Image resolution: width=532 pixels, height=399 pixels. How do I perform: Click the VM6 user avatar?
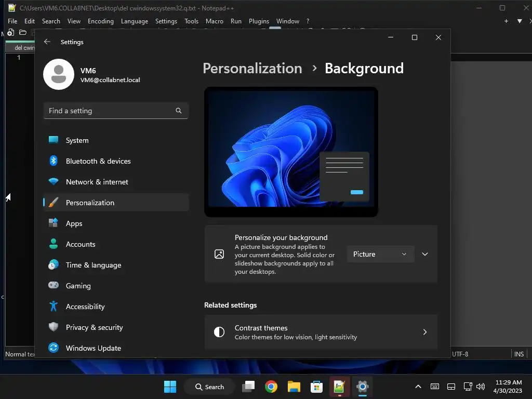[x=59, y=74]
